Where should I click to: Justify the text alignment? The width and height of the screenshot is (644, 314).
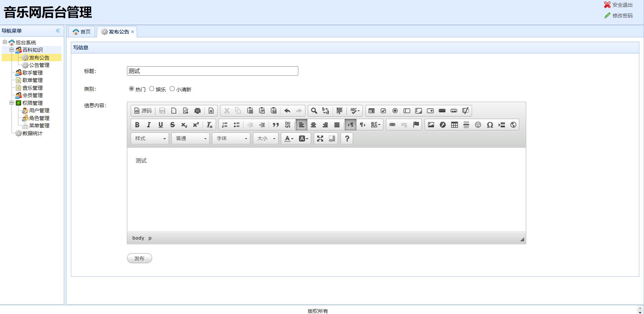click(337, 125)
